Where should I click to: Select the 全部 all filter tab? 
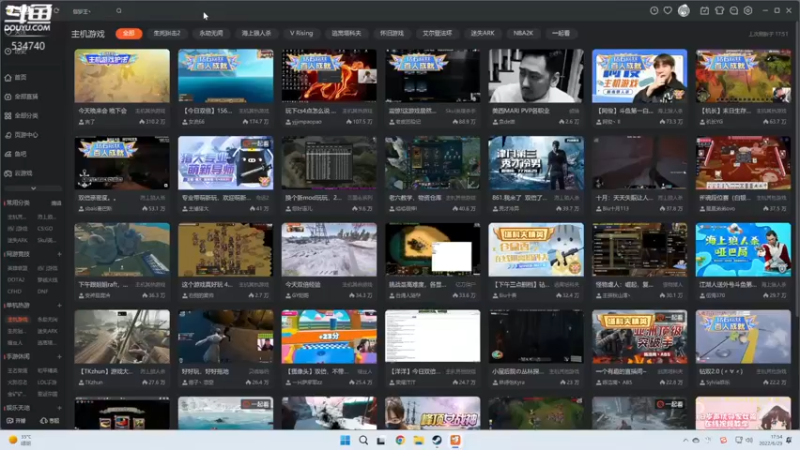pos(129,33)
